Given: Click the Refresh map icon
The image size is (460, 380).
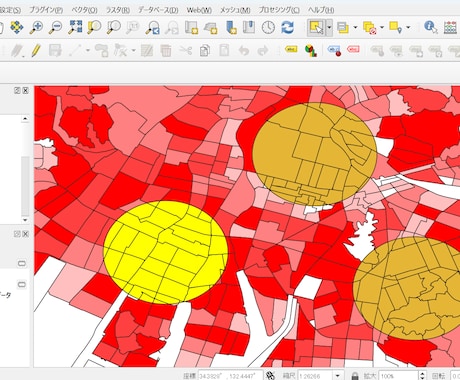Looking at the screenshot, I should pos(287,27).
